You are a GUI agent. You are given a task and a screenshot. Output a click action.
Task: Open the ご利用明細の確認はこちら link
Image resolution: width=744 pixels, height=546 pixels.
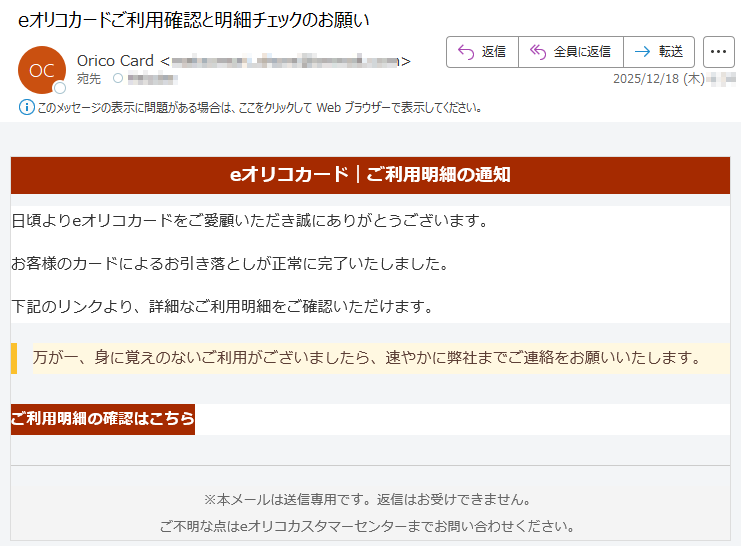[103, 419]
